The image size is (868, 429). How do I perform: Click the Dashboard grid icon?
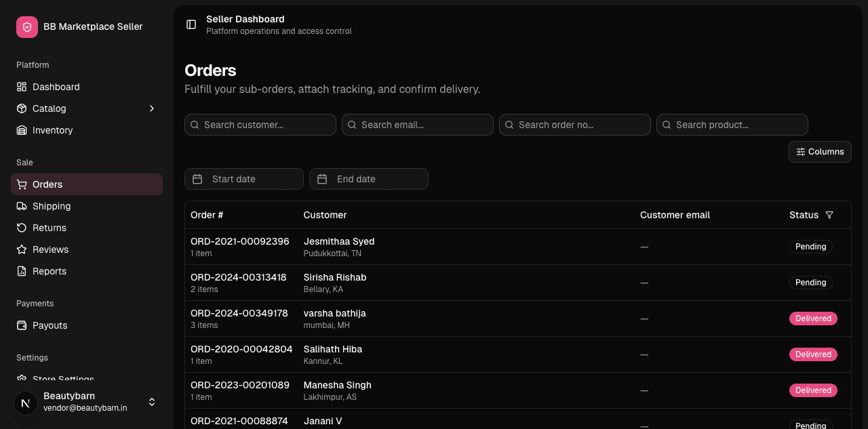point(22,87)
